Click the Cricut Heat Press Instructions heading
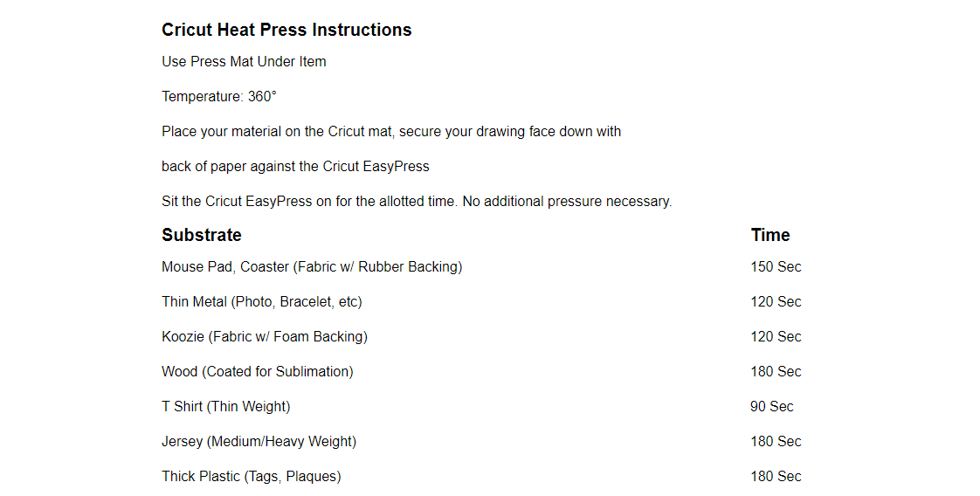980x496 pixels. (286, 30)
